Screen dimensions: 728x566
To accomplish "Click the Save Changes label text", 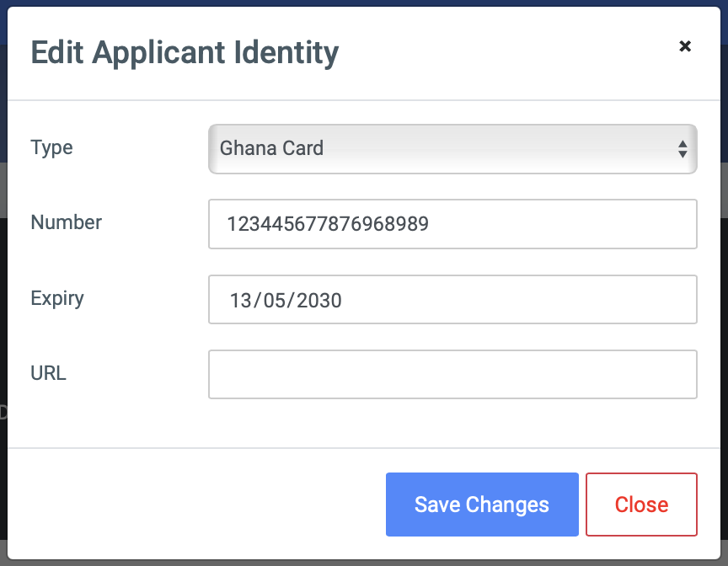I will point(482,505).
